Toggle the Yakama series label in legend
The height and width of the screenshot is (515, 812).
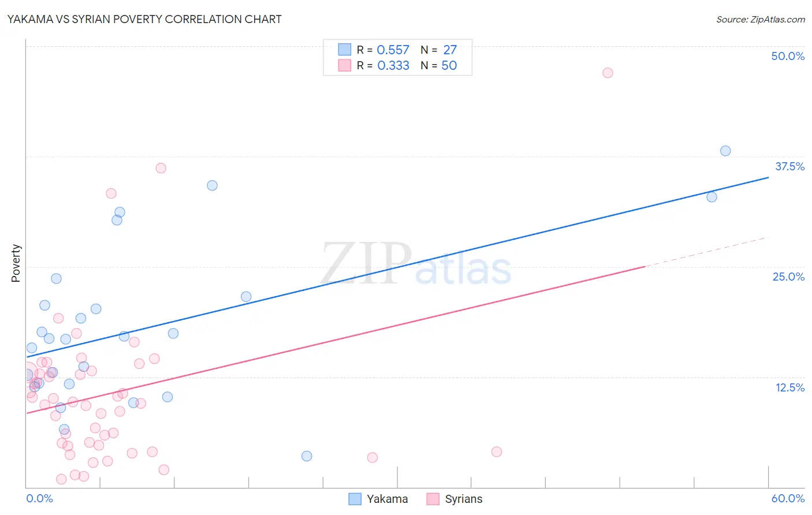(x=388, y=499)
